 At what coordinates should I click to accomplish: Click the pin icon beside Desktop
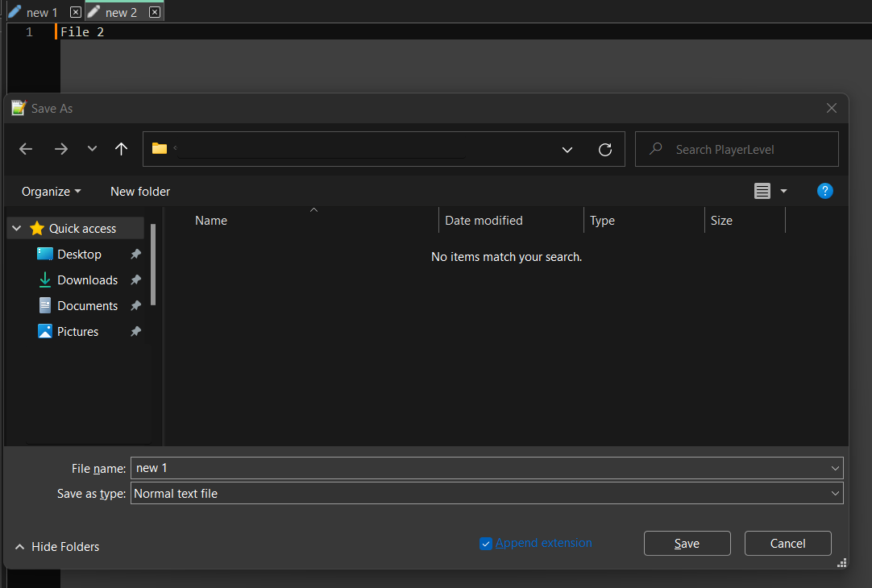tap(135, 254)
